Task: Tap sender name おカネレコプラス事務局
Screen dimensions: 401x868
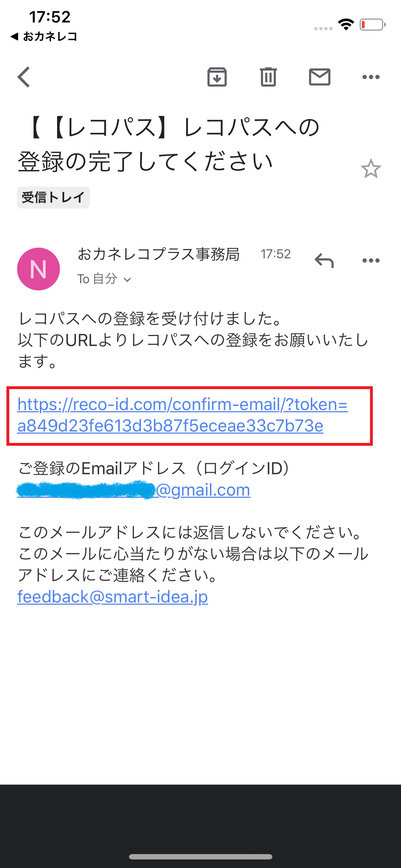Action: click(159, 254)
